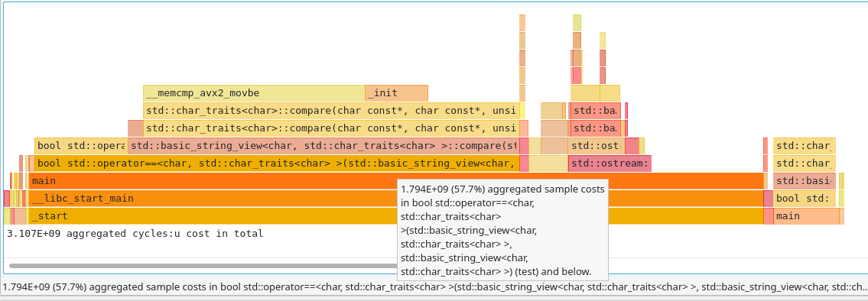Viewport: 868px width, 301px height.
Task: Select the _start root frame
Action: point(396,216)
